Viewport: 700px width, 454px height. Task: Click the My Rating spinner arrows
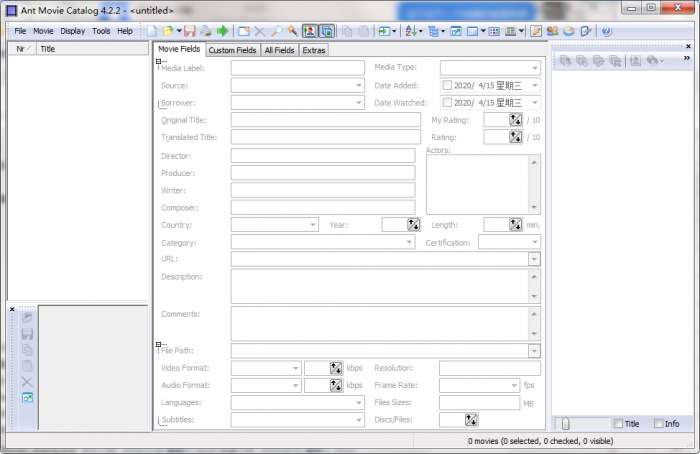point(515,120)
